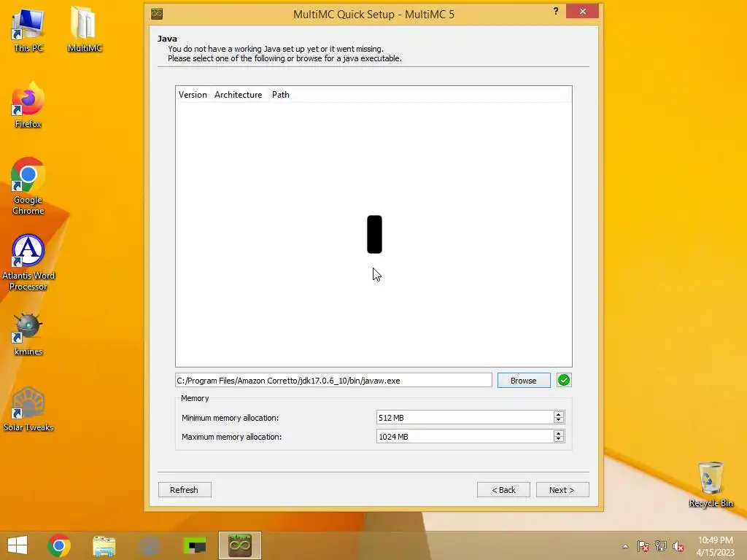Open Solar Tweaks desktop shortcut
747x560 pixels.
coord(28,410)
